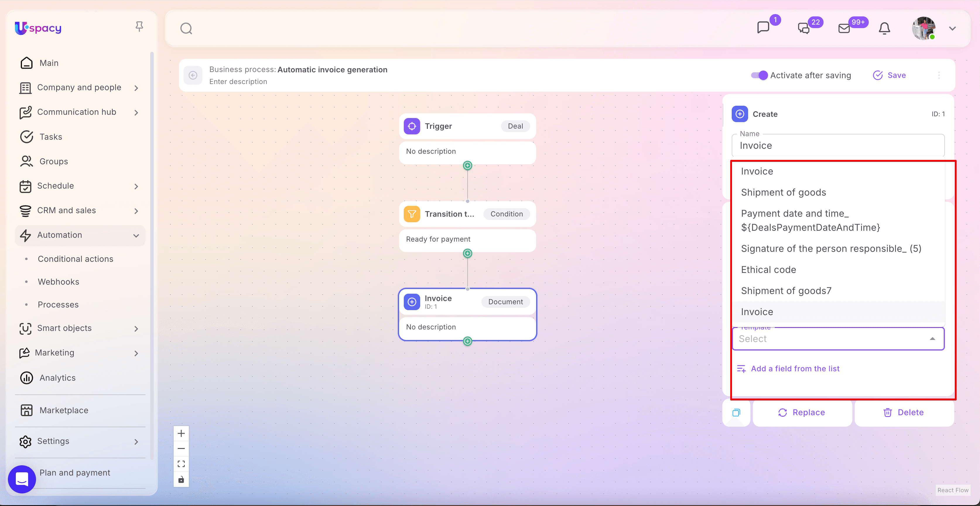Add a step below Trigger node plus
The width and height of the screenshot is (980, 506).
[x=467, y=165]
